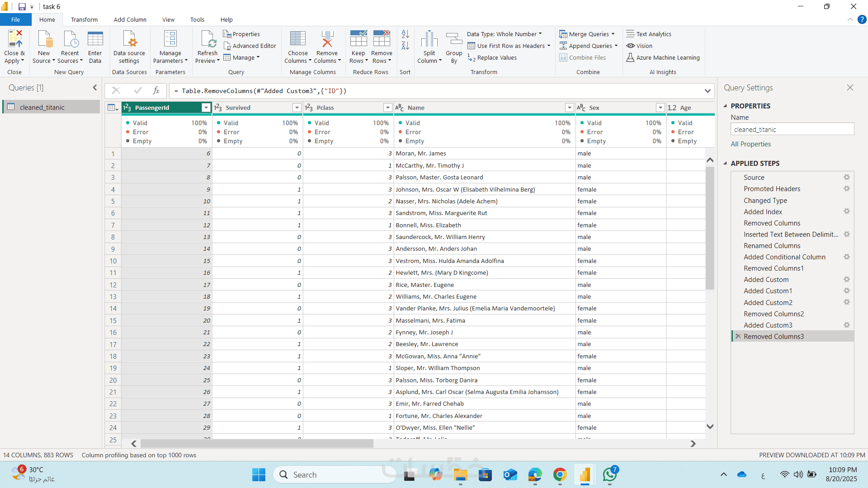Screen dimensions: 868x488
Task: Sort ascending with the A-Z icon
Action: pos(405,34)
